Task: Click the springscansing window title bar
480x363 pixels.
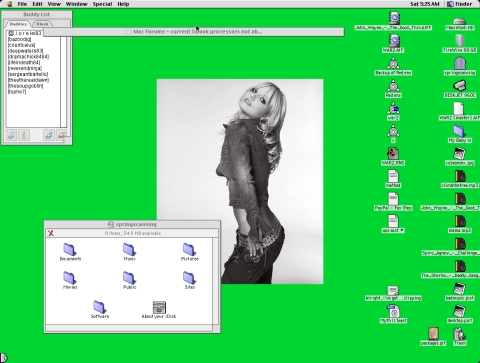Action: [132, 224]
